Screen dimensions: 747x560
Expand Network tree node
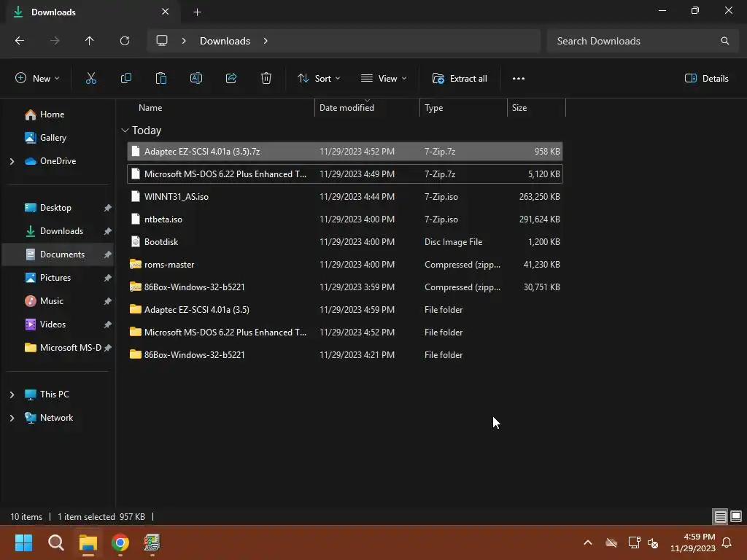tap(12, 418)
